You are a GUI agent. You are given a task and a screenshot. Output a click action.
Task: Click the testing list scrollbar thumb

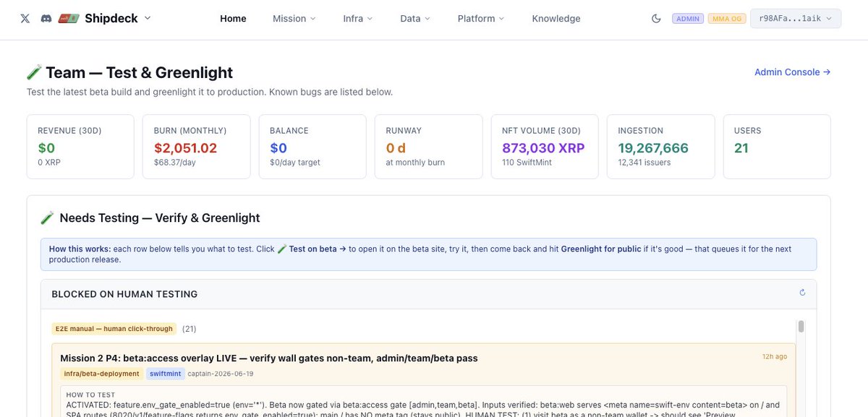coord(801,327)
